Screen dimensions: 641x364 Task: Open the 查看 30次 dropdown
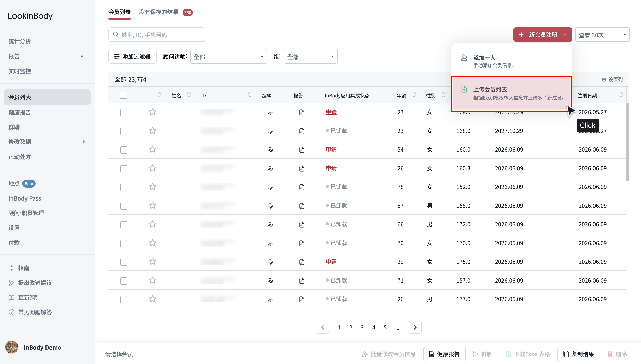[602, 35]
